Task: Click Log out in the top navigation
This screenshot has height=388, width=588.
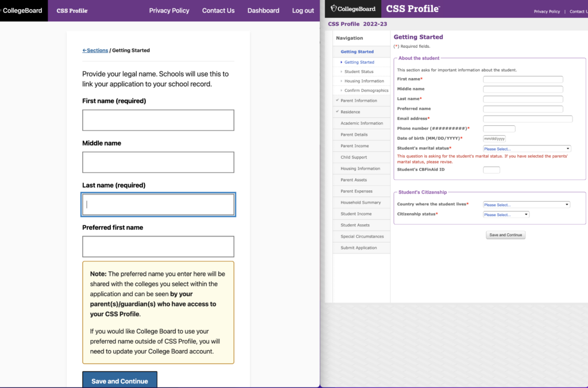Action: coord(303,10)
